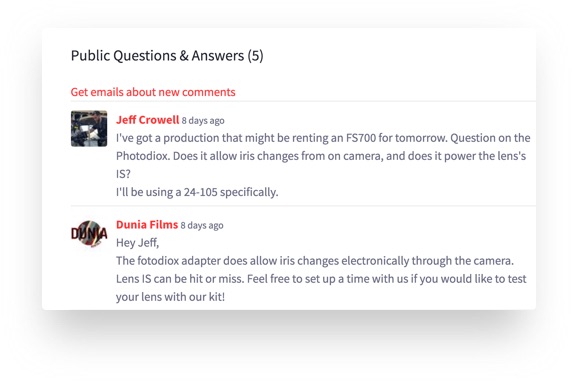Image resolution: width=572 pixels, height=382 pixels.
Task: Visit the Dunia Films profile name link
Action: click(147, 224)
